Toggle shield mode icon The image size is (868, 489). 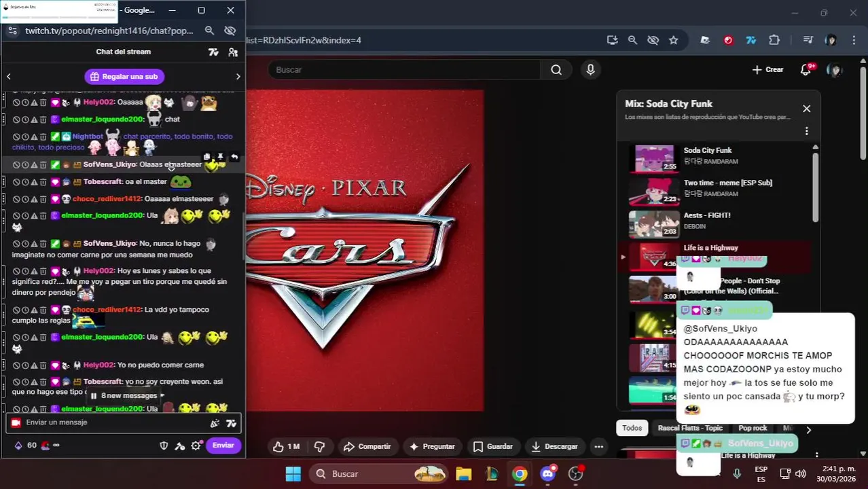pos(164,446)
